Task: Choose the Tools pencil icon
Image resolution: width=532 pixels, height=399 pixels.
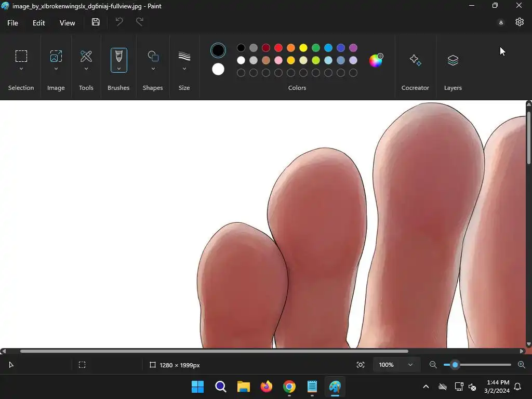Action: click(x=86, y=56)
